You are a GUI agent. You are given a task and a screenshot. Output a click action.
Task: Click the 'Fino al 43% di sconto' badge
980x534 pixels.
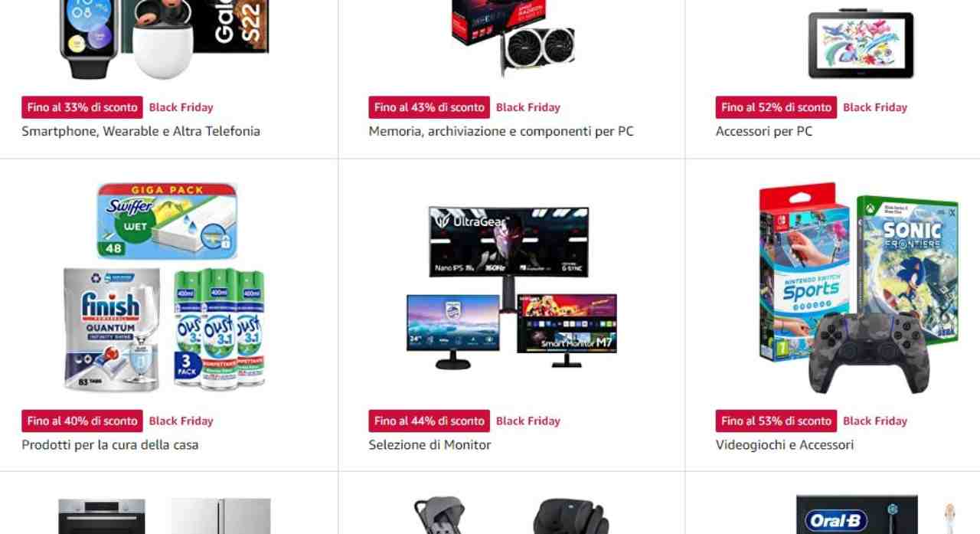pos(429,107)
